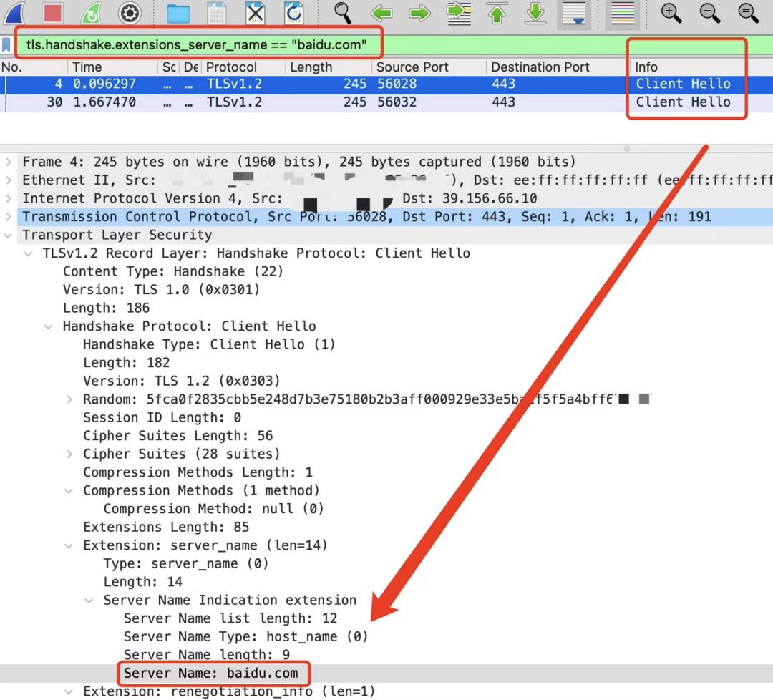Select Version: TLS 1.2 (0x0303) line
Image resolution: width=773 pixels, height=700 pixels.
click(181, 381)
